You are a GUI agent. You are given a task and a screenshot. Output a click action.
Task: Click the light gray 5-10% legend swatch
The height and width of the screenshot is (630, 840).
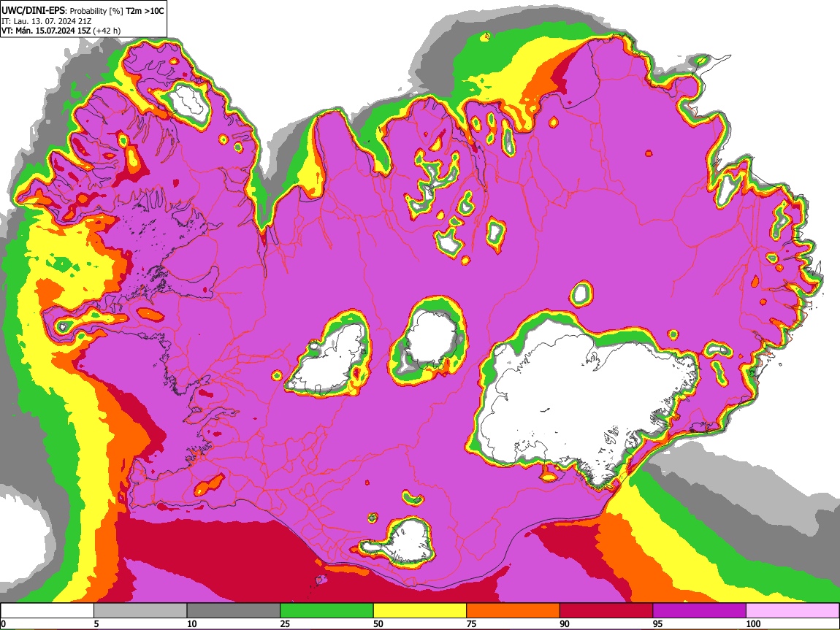140,611
